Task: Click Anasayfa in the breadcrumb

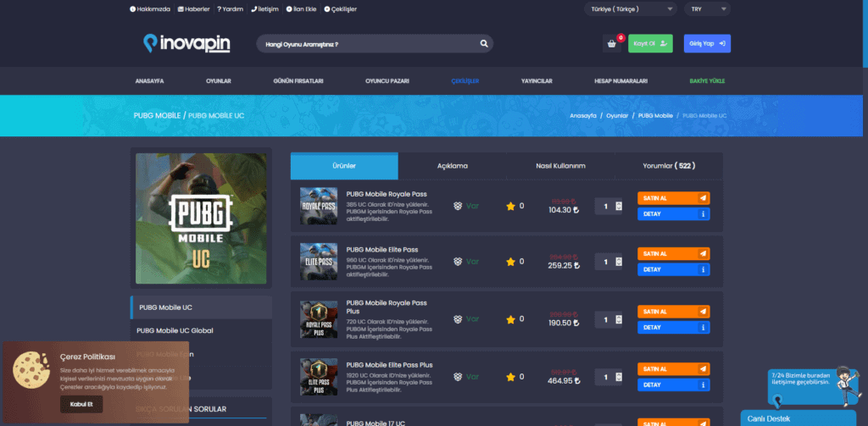Action: [x=583, y=116]
